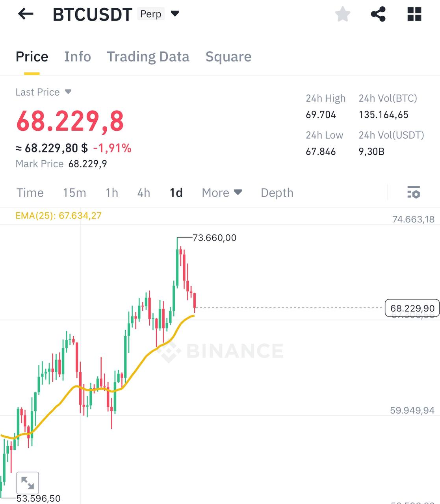Select the 15m chart interval
The width and height of the screenshot is (440, 504).
[x=74, y=193]
